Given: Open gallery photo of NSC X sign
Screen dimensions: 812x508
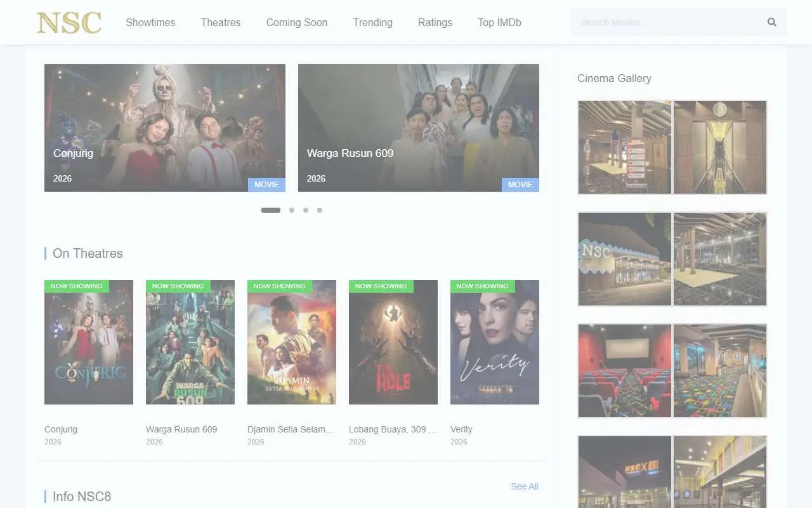Looking at the screenshot, I should click(625, 472).
